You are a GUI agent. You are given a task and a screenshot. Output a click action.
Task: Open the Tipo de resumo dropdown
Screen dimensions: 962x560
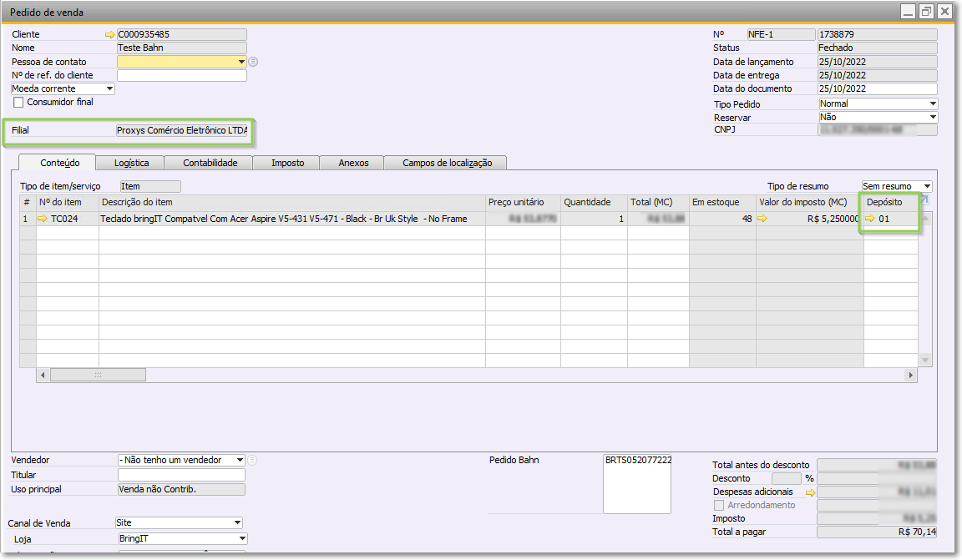point(927,186)
